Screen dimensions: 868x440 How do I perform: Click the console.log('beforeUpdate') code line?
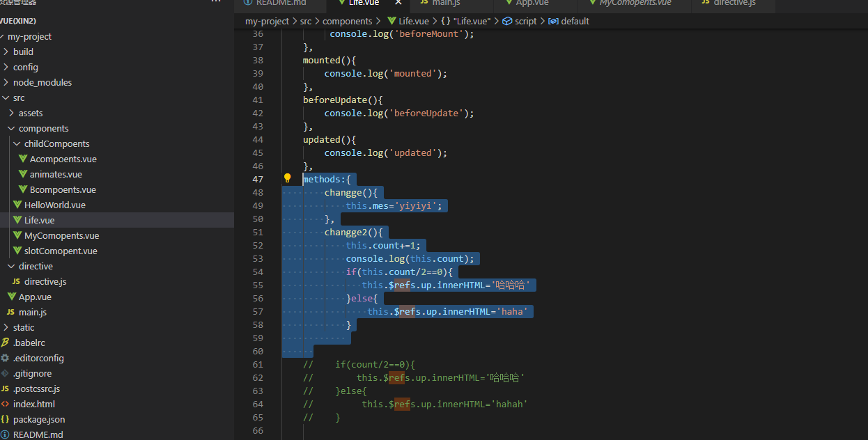click(x=399, y=113)
